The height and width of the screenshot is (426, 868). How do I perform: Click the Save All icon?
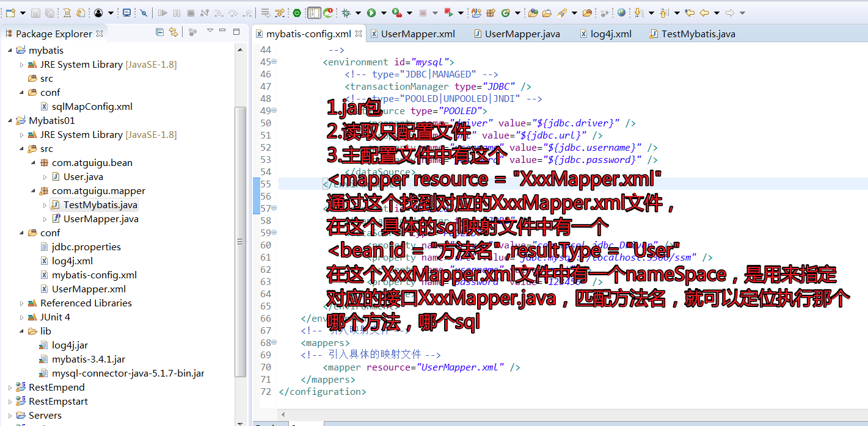[49, 13]
